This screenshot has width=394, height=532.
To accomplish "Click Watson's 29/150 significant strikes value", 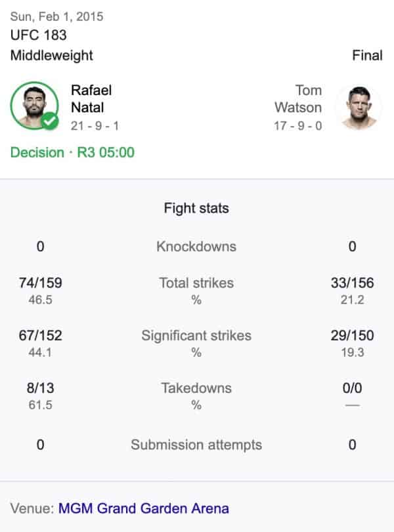I will (352, 336).
